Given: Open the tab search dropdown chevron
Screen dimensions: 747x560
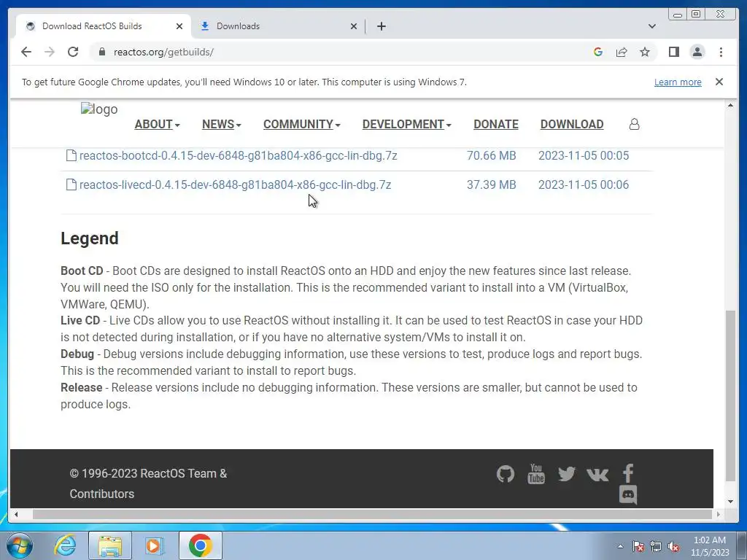Looking at the screenshot, I should tap(652, 26).
